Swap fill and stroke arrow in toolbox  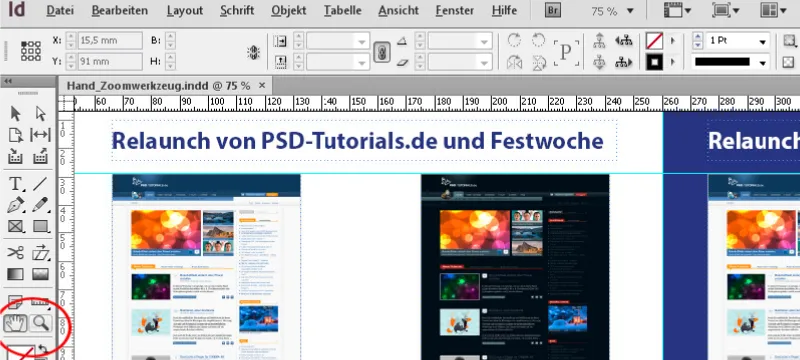[42, 349]
